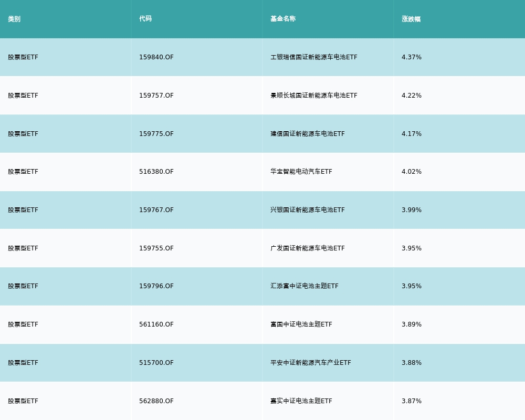The height and width of the screenshot is (420, 525).
Task: Open 景顺长城国证新能源车电池ETF fund name
Action: [x=313, y=96]
